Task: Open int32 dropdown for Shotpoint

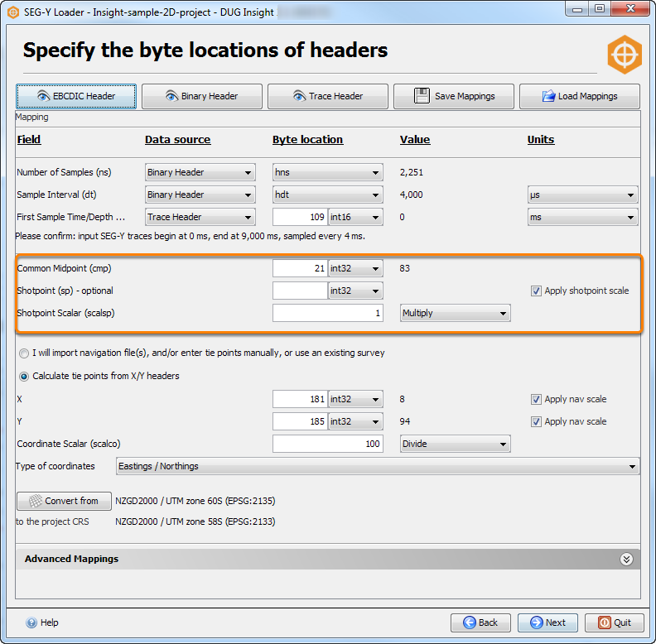Action: tap(355, 291)
